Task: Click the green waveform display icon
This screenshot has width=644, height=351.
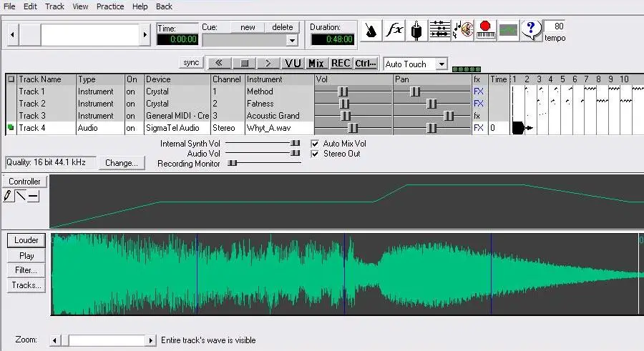Action: (508, 30)
